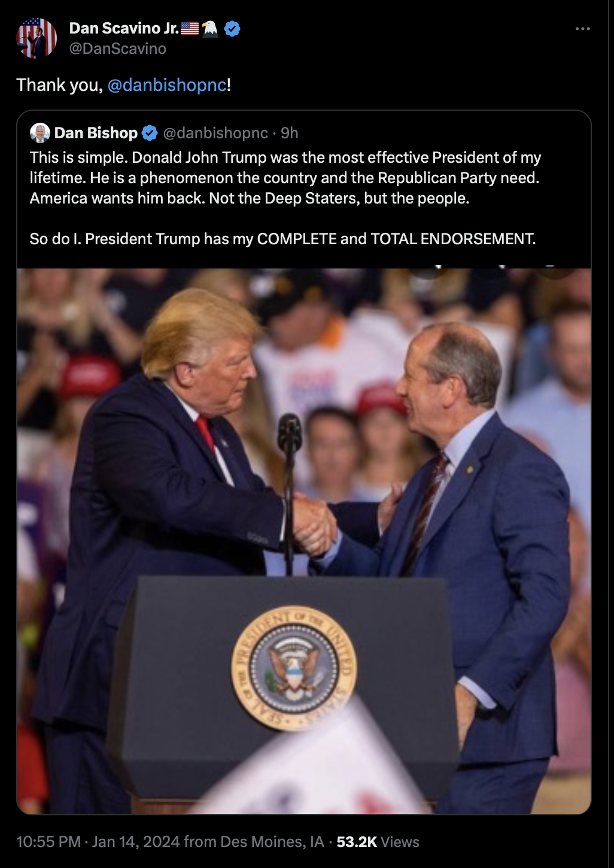Click the American flag emoji in the name
The height and width of the screenshot is (868, 614).
click(190, 28)
